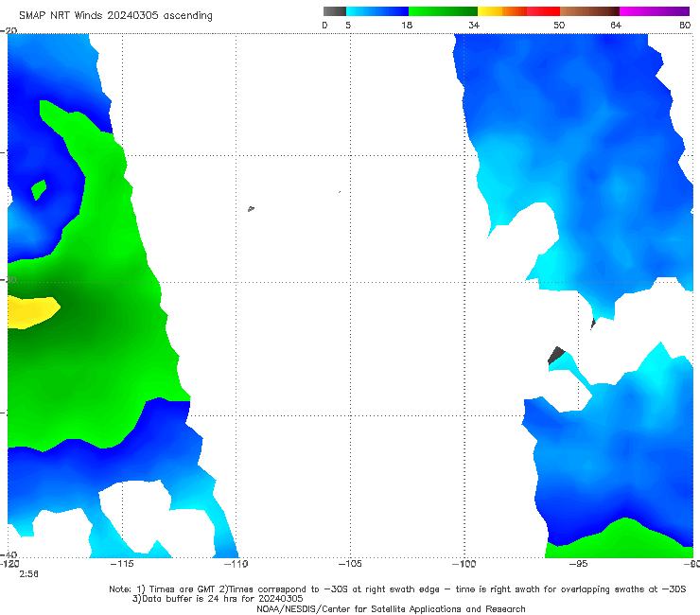Screen dimensions: 700x615
Task: Click the NOAA/NESDIS credit line
Action: (391, 608)
